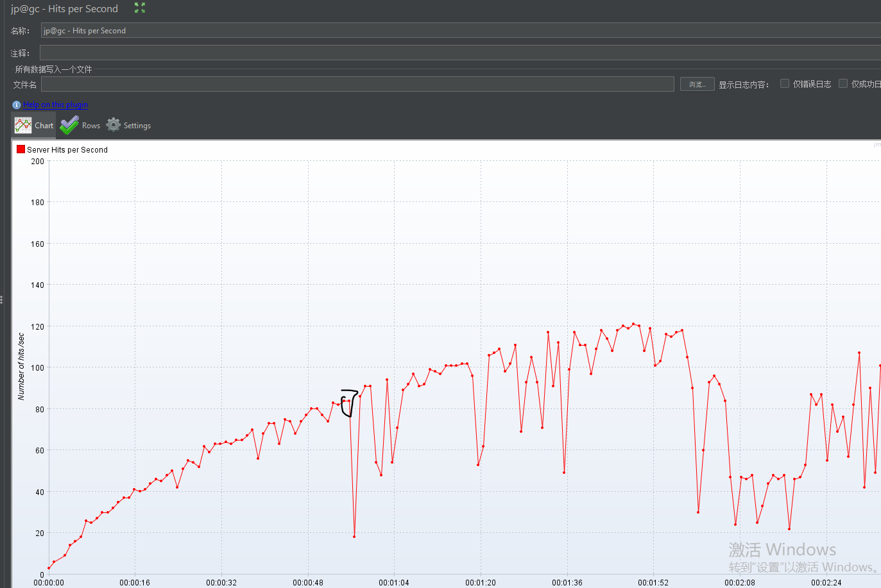The image size is (881, 588).
Task: Click the 00:00:48 x-axis label
Action: 308,583
